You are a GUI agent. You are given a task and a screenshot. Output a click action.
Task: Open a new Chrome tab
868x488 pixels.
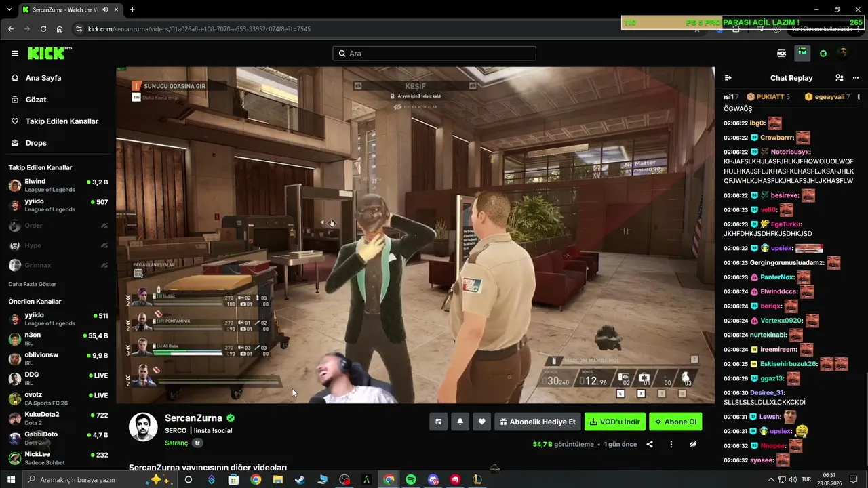click(x=132, y=9)
